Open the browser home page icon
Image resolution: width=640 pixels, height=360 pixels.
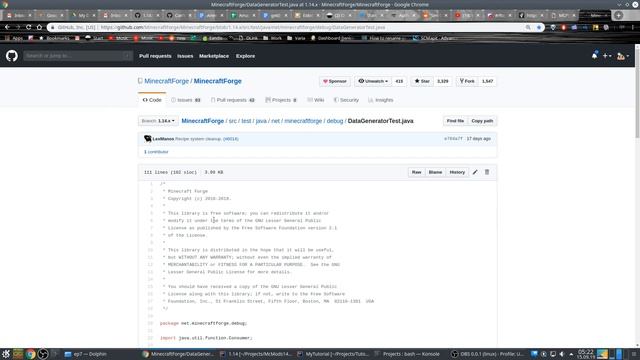(39, 27)
